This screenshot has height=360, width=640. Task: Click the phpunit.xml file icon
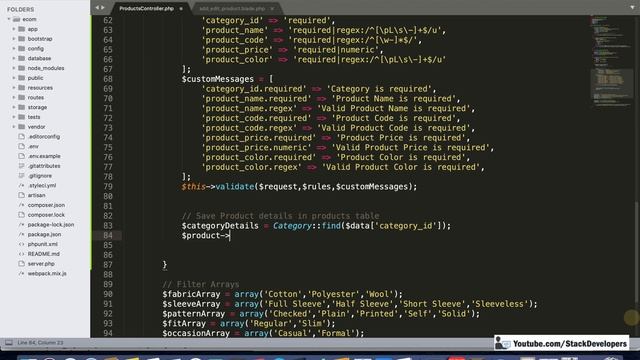pos(22,244)
